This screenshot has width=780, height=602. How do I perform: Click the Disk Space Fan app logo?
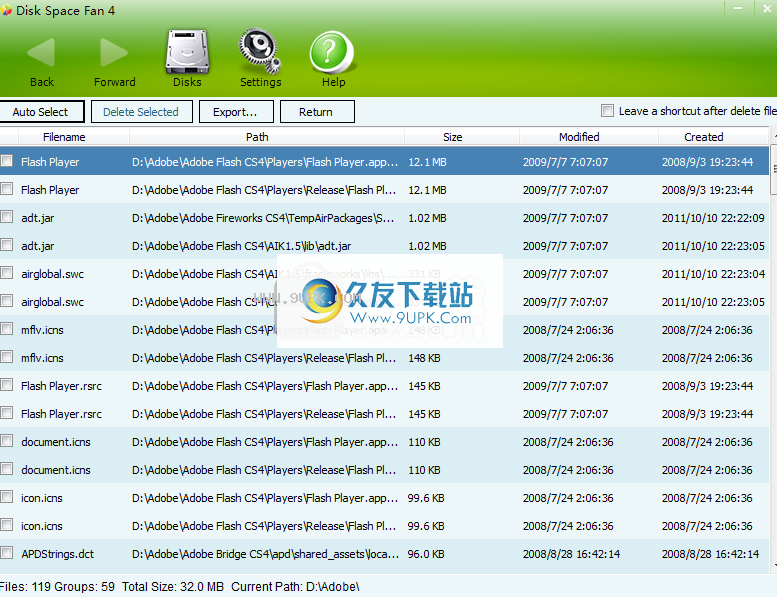tap(6, 10)
